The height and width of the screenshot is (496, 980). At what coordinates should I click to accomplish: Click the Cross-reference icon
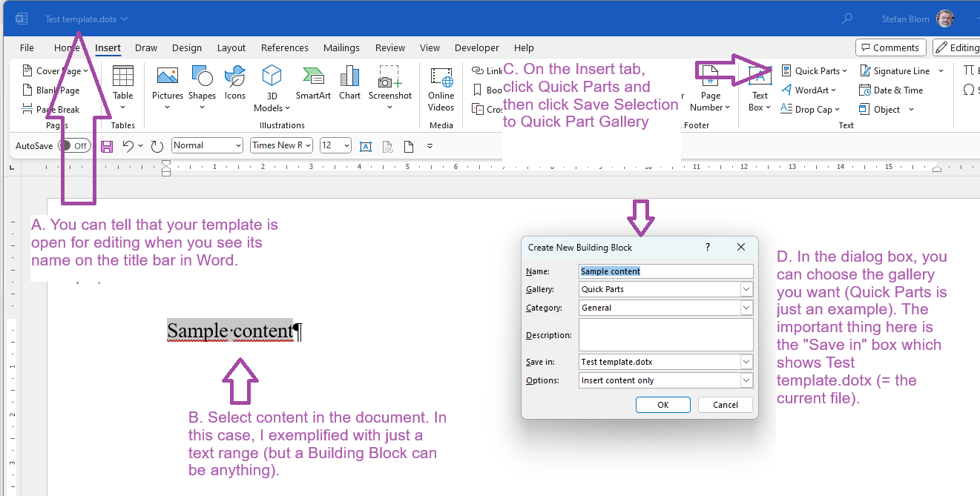coord(478,109)
